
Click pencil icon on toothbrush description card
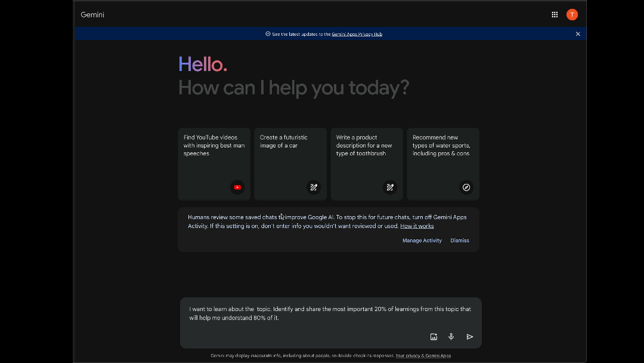click(390, 187)
